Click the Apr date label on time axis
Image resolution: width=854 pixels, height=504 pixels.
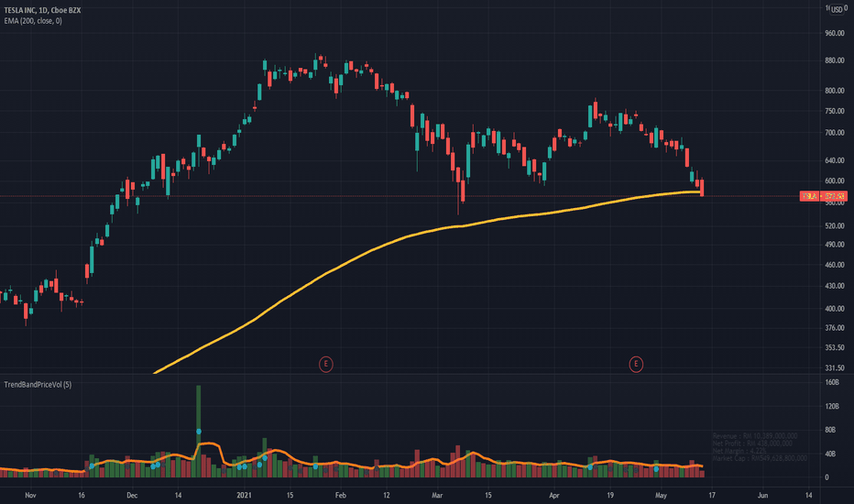click(553, 495)
